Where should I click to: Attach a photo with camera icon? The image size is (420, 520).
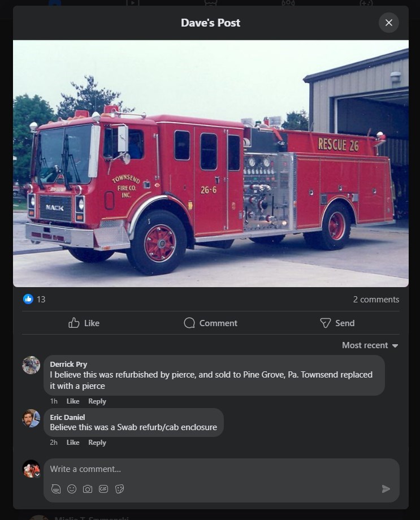tap(88, 489)
